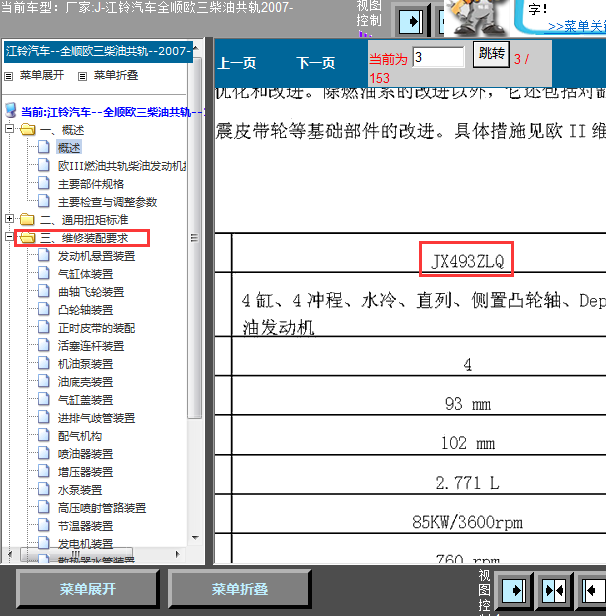Viewport: 606px width, 616px height.
Task: Open 喷油器装置 page
Action: [85, 455]
